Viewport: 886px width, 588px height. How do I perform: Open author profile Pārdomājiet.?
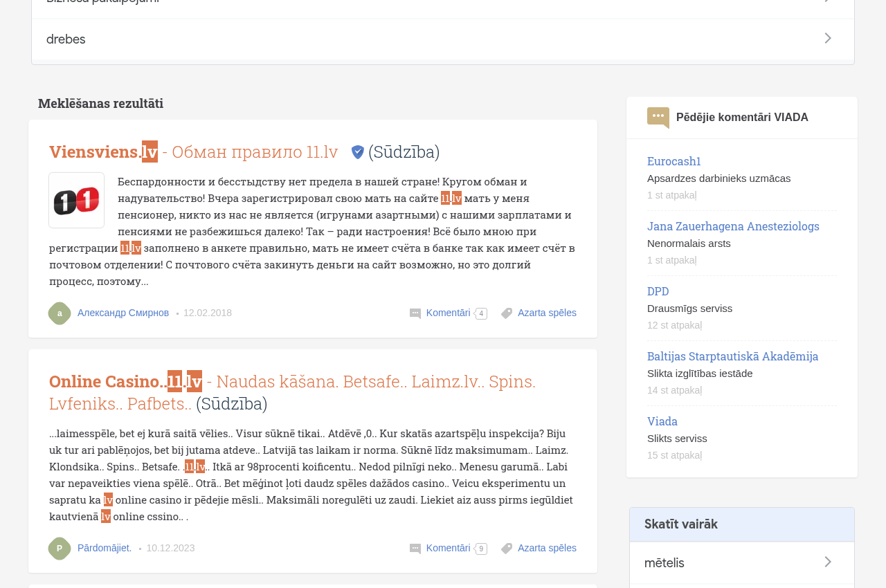click(x=105, y=548)
